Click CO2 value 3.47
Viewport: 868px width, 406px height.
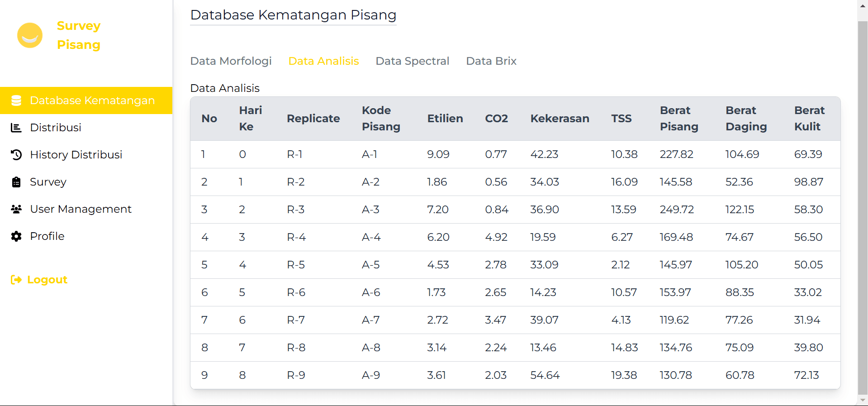(495, 320)
